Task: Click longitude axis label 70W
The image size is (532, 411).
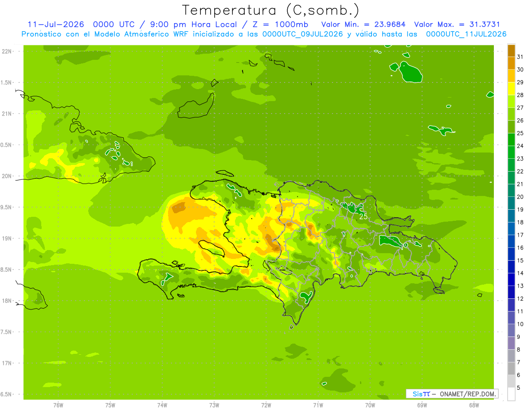Action: point(370,405)
